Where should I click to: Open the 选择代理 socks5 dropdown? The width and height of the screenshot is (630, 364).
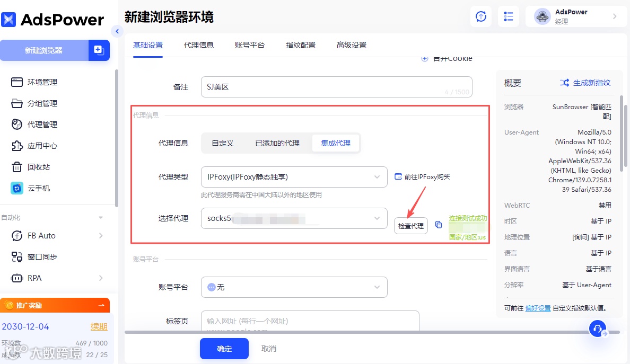pos(294,218)
